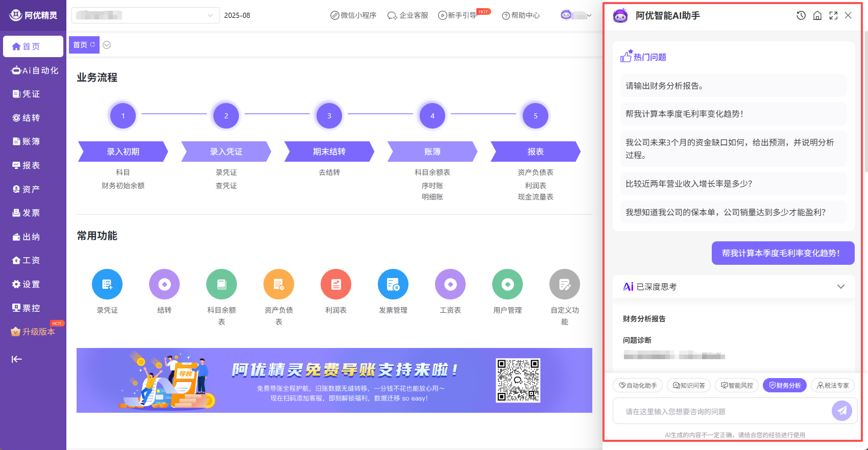Switch to 税法专家 mode chip
868x450 pixels.
pyautogui.click(x=833, y=386)
